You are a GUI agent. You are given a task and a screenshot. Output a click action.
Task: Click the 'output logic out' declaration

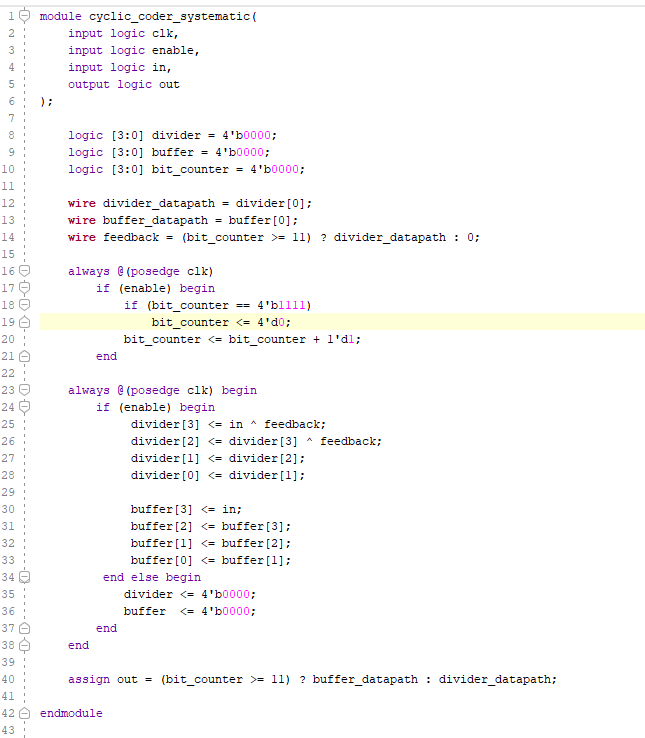click(x=124, y=84)
